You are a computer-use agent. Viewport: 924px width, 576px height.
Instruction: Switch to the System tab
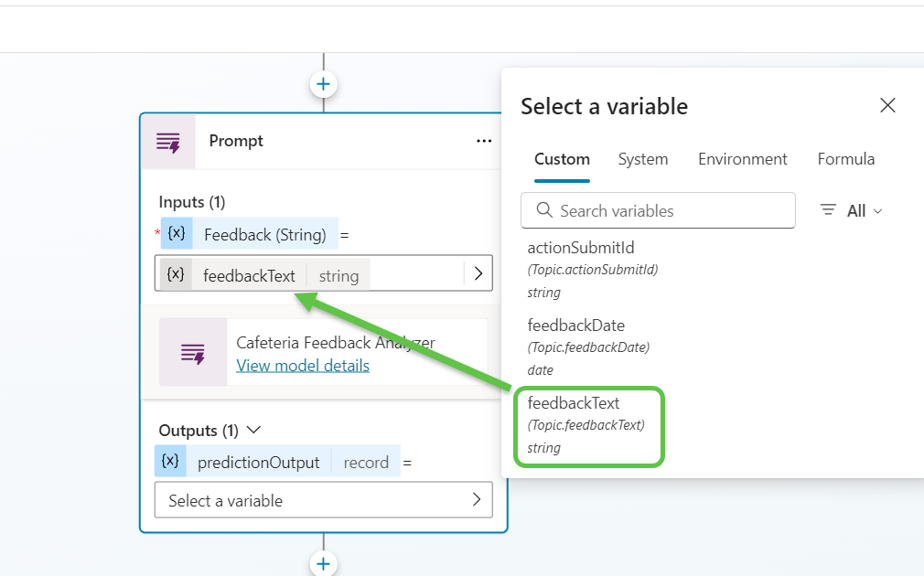pyautogui.click(x=642, y=159)
